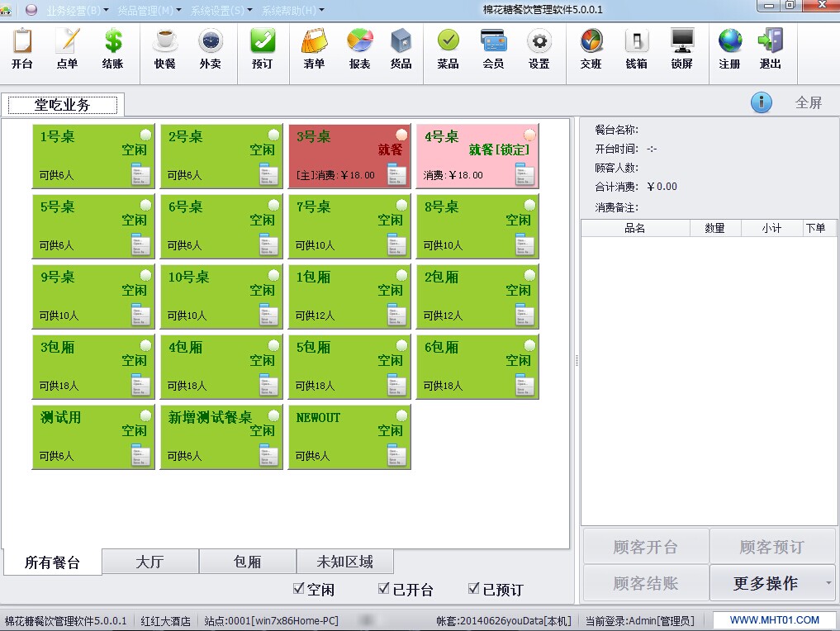Click the 小计 column header
The width and height of the screenshot is (840, 631).
(772, 228)
